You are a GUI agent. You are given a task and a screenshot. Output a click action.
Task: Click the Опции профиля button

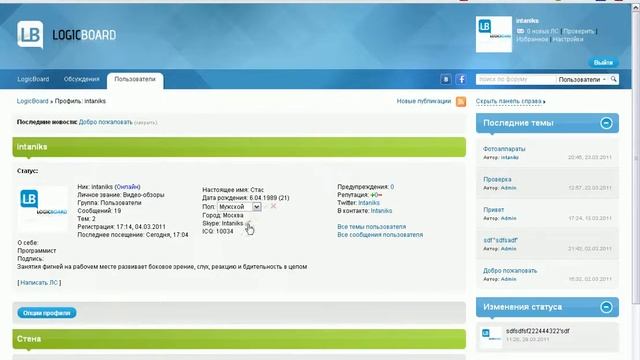[47, 313]
